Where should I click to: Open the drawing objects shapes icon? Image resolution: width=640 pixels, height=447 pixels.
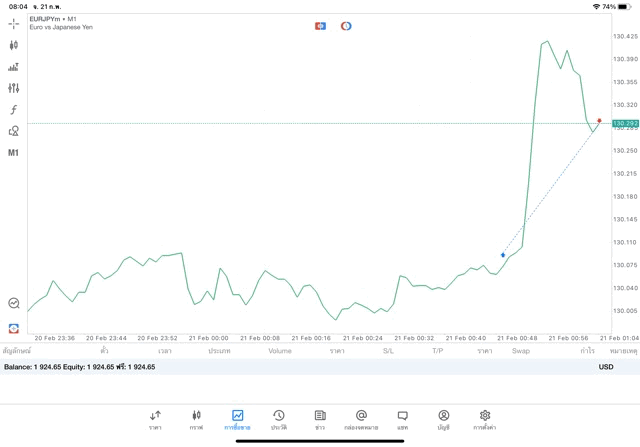[13, 131]
